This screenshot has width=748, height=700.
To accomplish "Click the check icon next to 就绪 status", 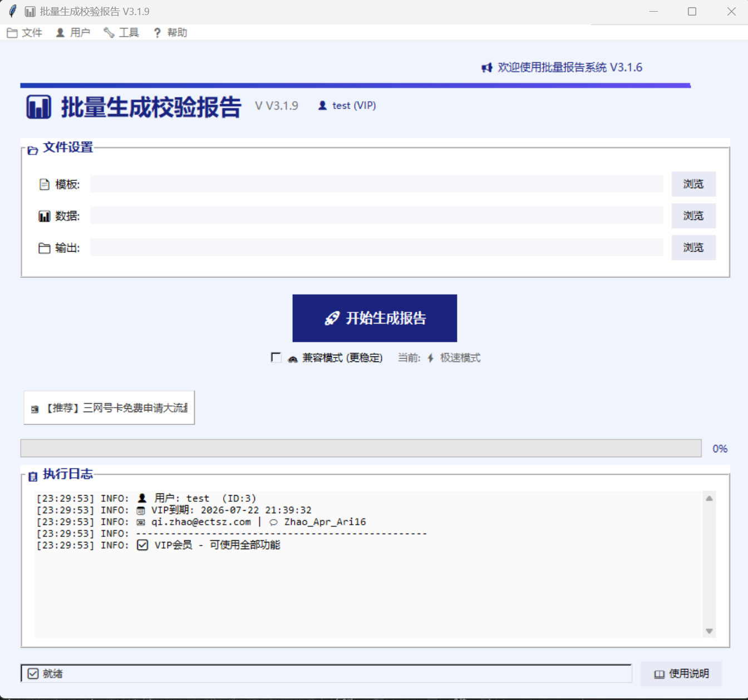I will (x=33, y=674).
